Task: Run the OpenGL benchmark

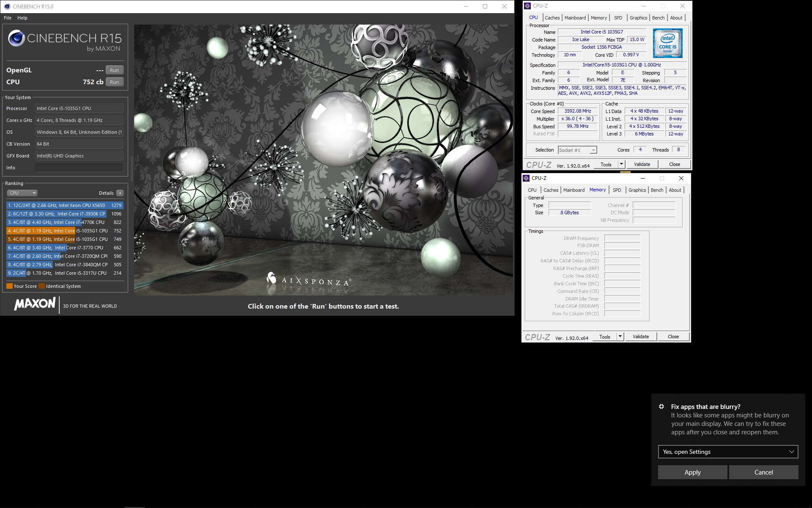Action: (114, 70)
